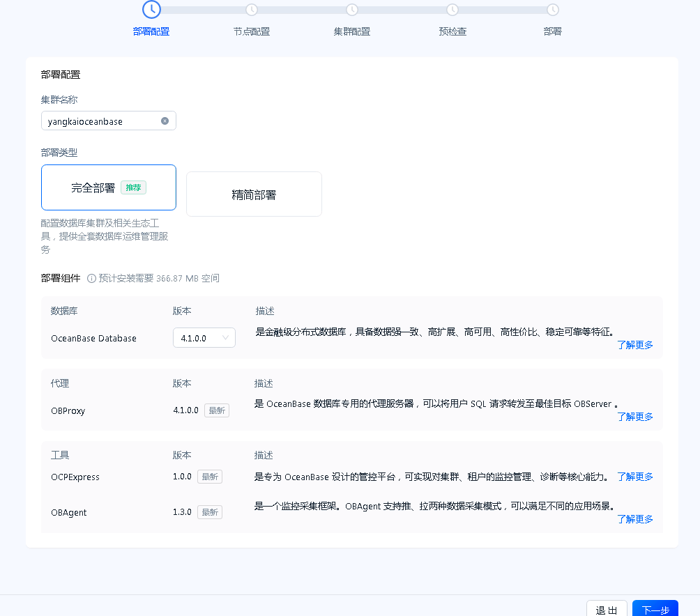700x616 pixels.
Task: Click the 退出 button
Action: coord(607,609)
